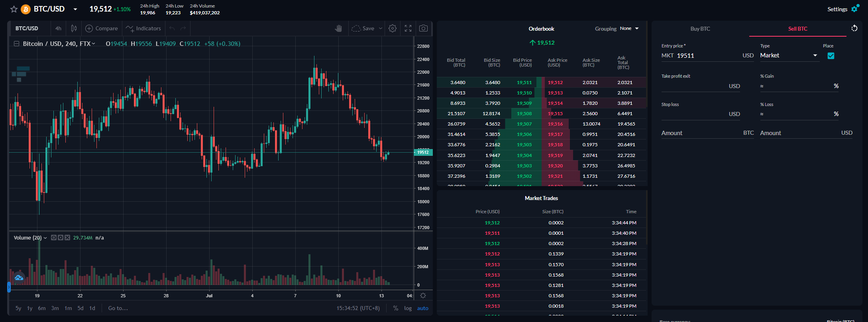This screenshot has height=322, width=868.
Task: Toggle the hand drawing-mode icon
Action: tap(338, 28)
